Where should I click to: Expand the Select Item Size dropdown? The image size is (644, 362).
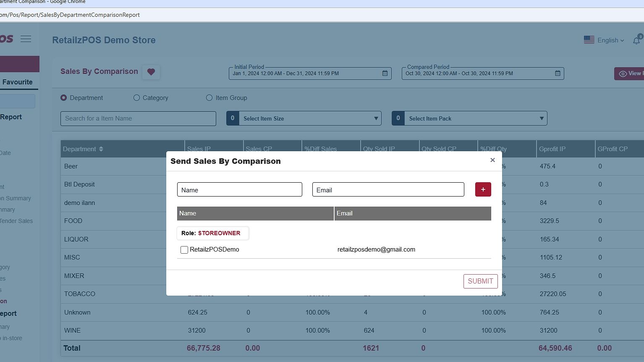[x=376, y=118]
